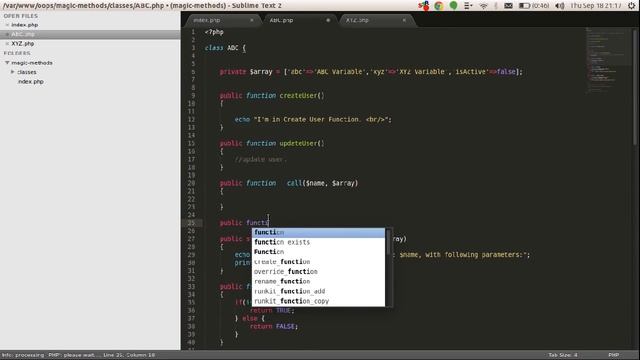The width and height of the screenshot is (640, 360).
Task: Open the list-style indicator menu beside green icon
Action: [468, 6]
